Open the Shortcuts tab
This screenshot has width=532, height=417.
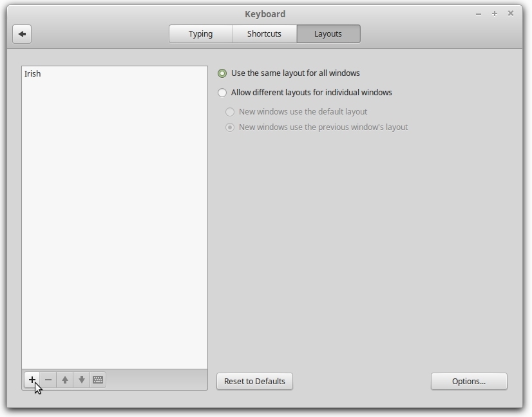[x=264, y=34]
